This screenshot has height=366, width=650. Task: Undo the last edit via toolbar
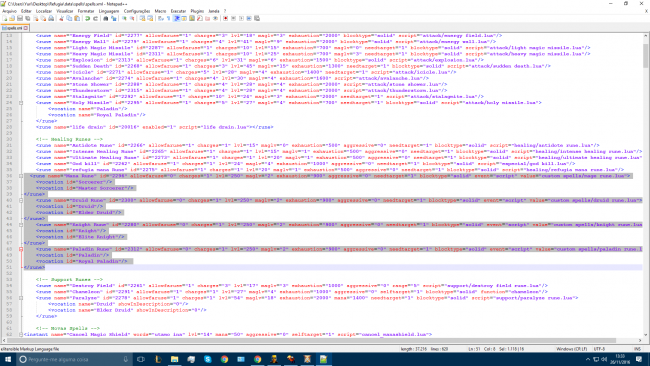tap(87, 18)
